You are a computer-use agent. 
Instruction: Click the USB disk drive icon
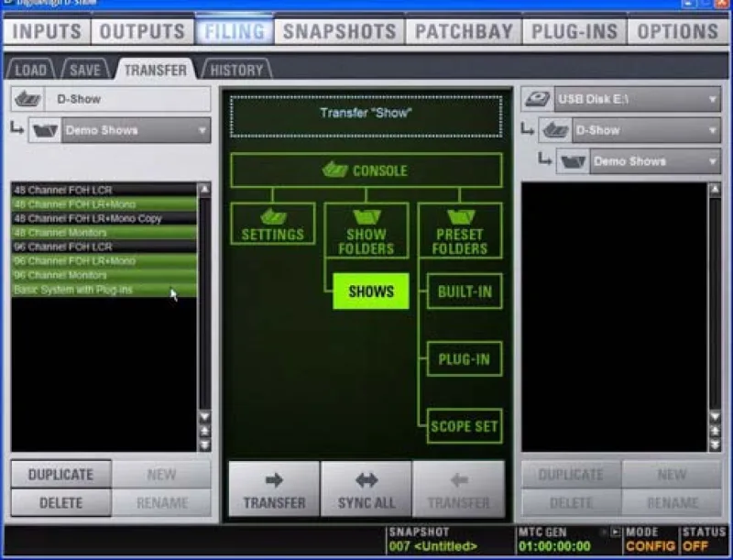538,99
